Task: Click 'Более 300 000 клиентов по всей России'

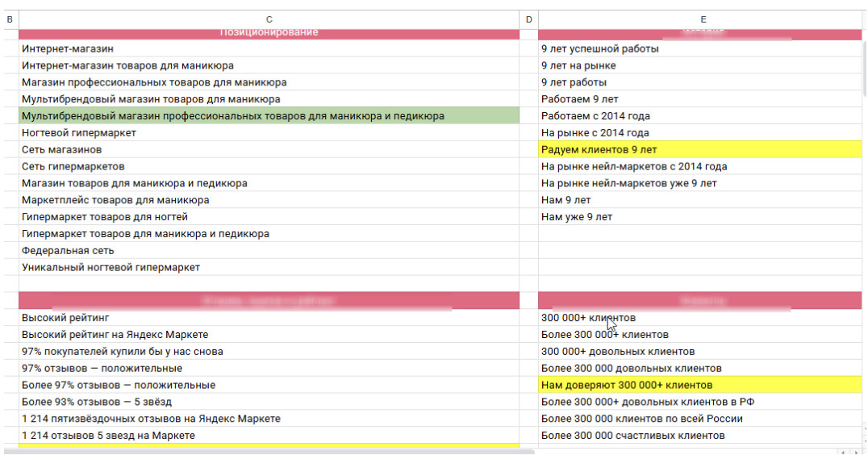Action: [699, 419]
